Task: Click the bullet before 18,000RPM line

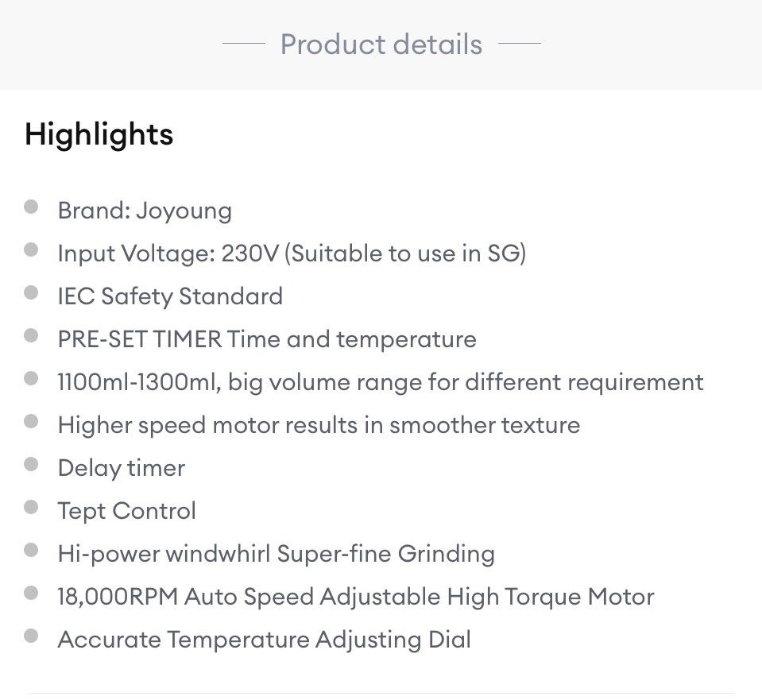Action: [x=32, y=594]
